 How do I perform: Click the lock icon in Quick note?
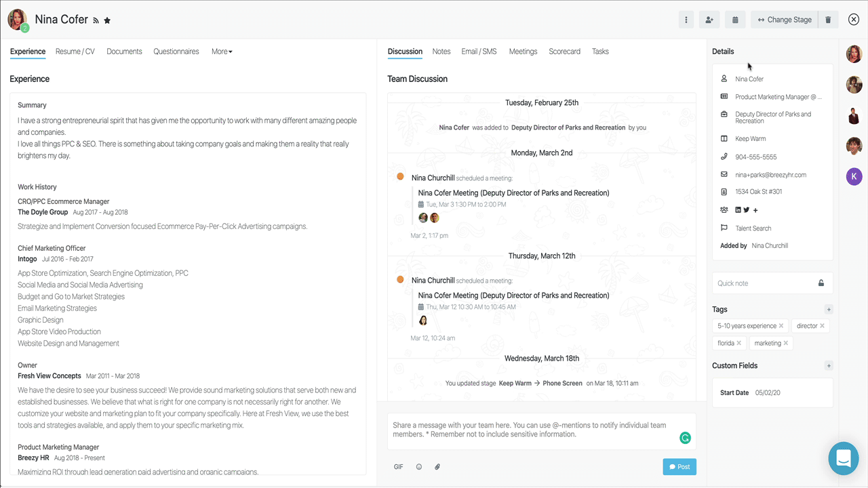click(821, 283)
